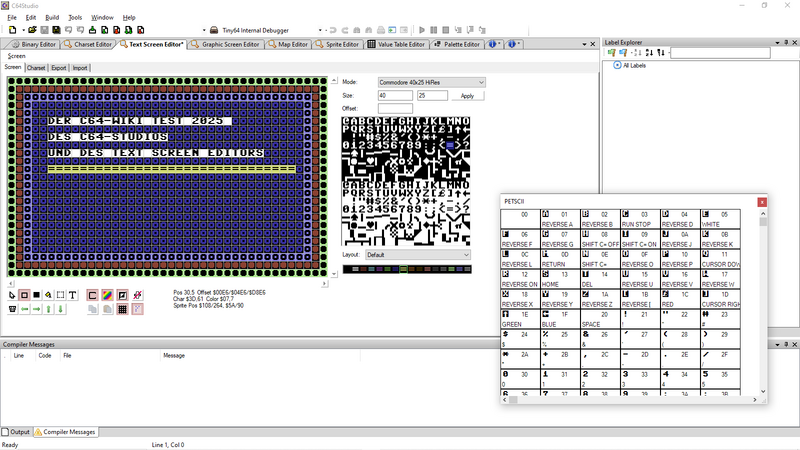Select the text tool icon
This screenshot has width=800, height=450.
74,295
